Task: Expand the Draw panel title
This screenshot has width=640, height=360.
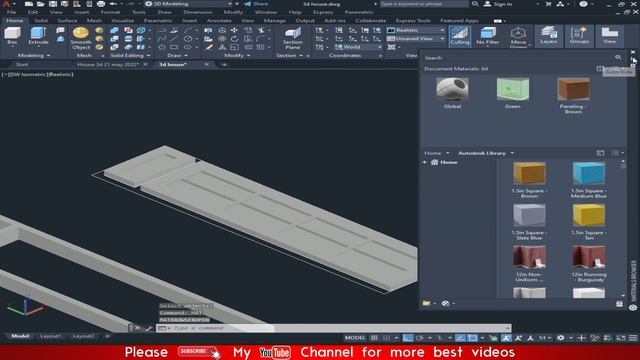Action: click(177, 55)
